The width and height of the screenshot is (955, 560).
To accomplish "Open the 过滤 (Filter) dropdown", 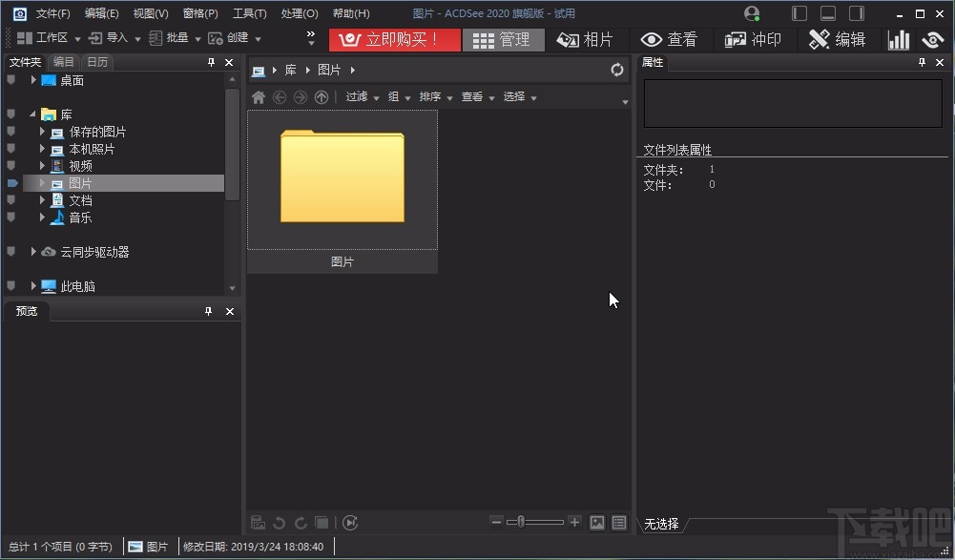I will pyautogui.click(x=359, y=96).
